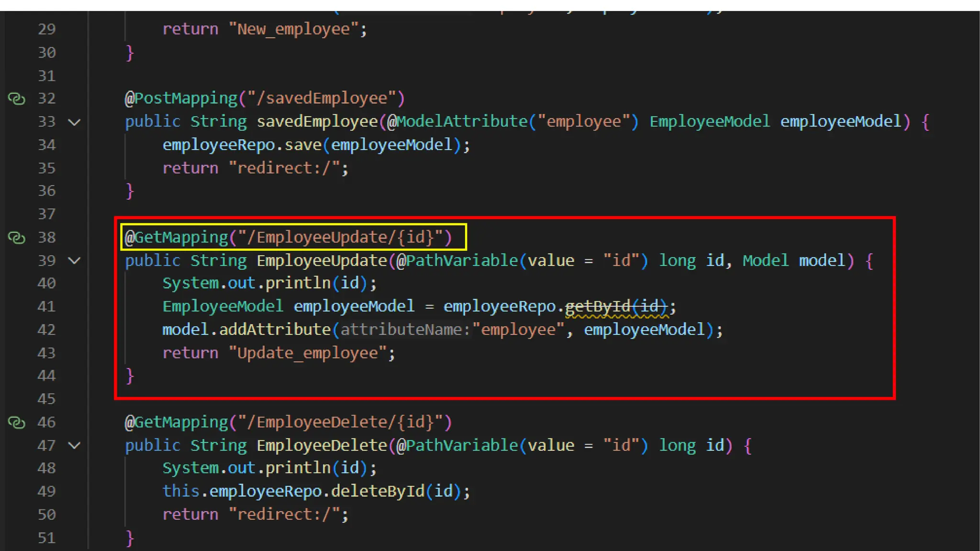The image size is (980, 551).
Task: Click the deleteById method call
Action: point(378,491)
